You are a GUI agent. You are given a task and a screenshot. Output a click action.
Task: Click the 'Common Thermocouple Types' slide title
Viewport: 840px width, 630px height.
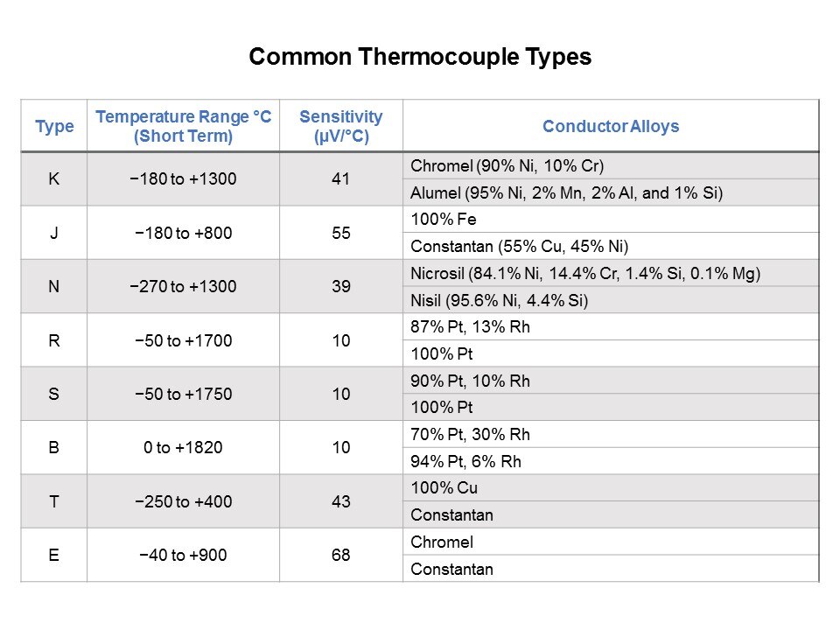(420, 58)
